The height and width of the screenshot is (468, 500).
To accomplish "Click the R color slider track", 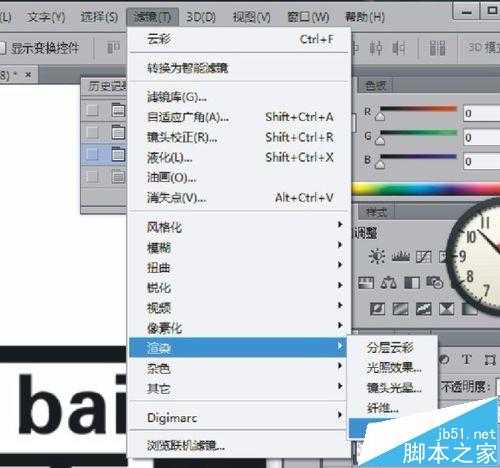I will (418, 109).
